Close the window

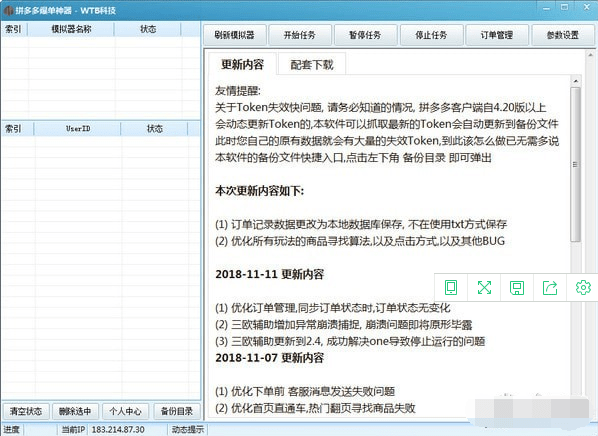point(587,8)
